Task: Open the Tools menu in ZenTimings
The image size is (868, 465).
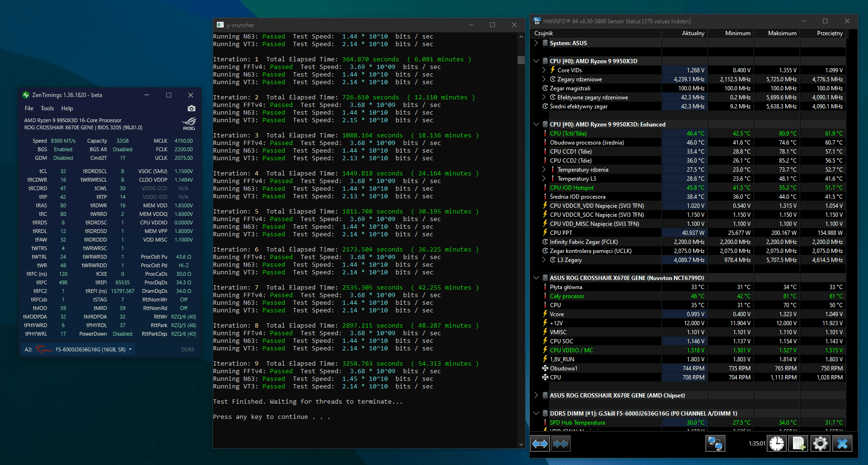Action: click(47, 108)
